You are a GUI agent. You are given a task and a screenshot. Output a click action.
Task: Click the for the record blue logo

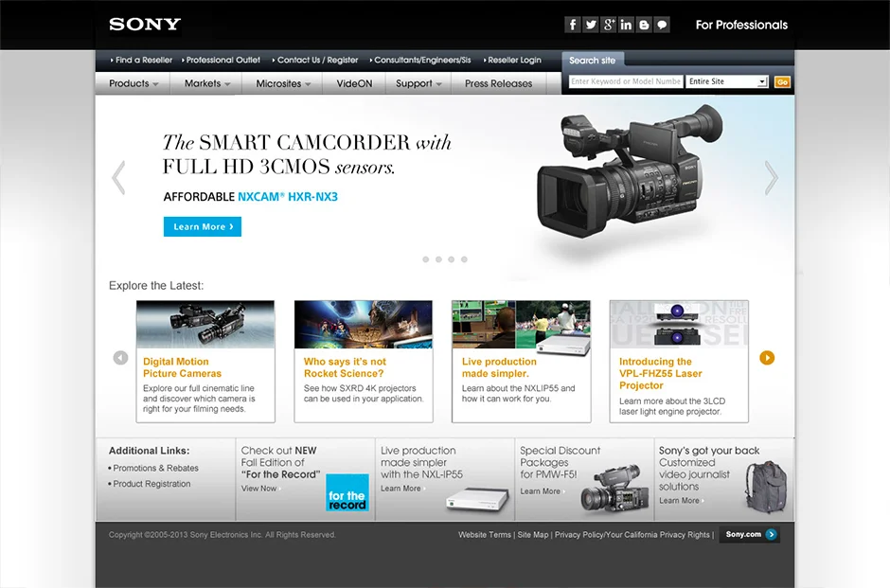[x=347, y=492]
